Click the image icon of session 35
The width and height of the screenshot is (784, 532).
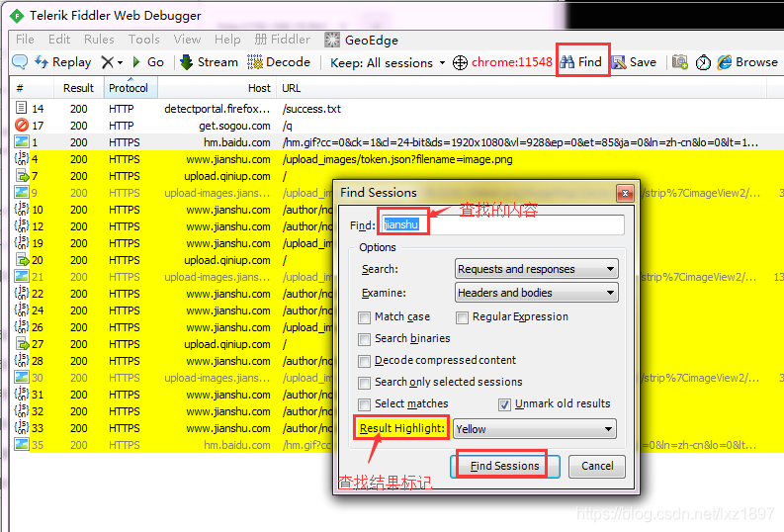[x=22, y=444]
